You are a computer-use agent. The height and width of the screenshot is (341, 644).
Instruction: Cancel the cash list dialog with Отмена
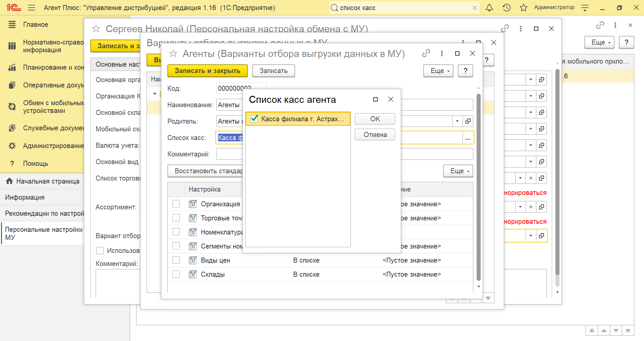375,135
